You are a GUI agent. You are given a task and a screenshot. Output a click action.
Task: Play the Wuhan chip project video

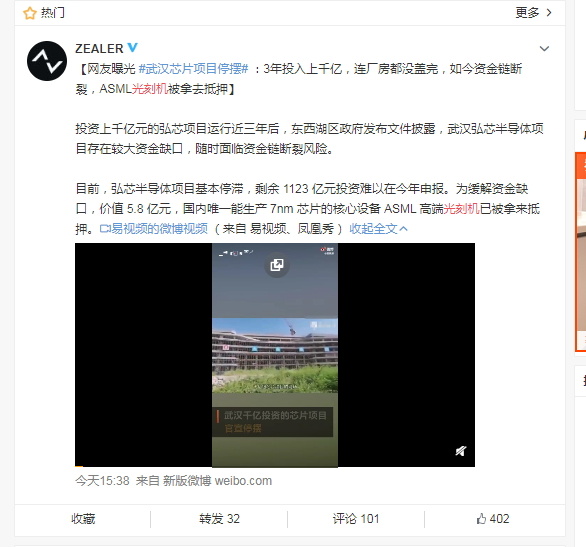pyautogui.click(x=275, y=355)
